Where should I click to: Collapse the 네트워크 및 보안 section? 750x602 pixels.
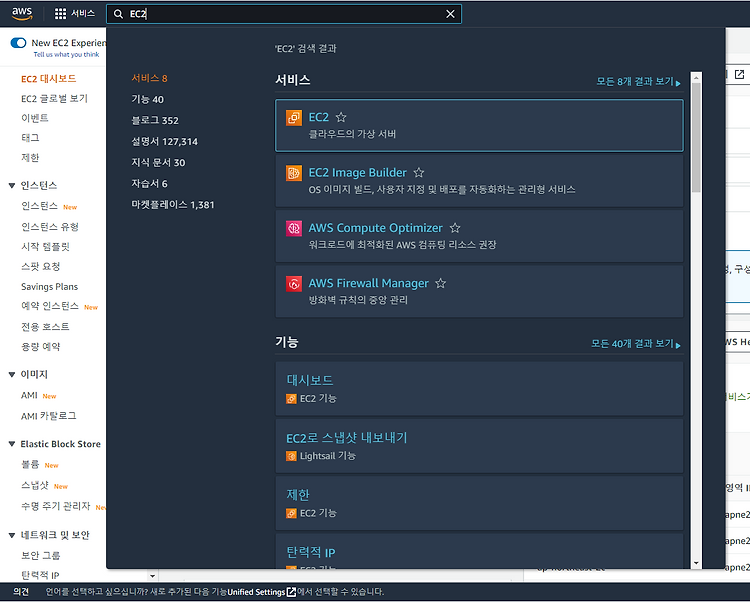pyautogui.click(x=12, y=535)
